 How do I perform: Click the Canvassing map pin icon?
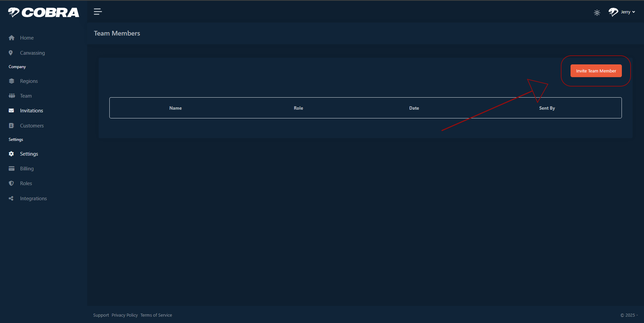coord(11,53)
